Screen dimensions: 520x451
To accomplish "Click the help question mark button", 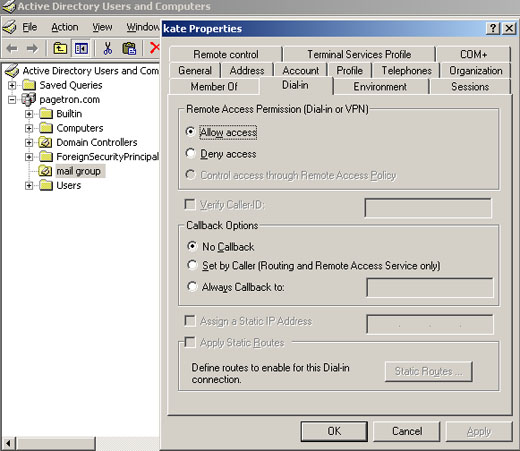I will 493,28.
